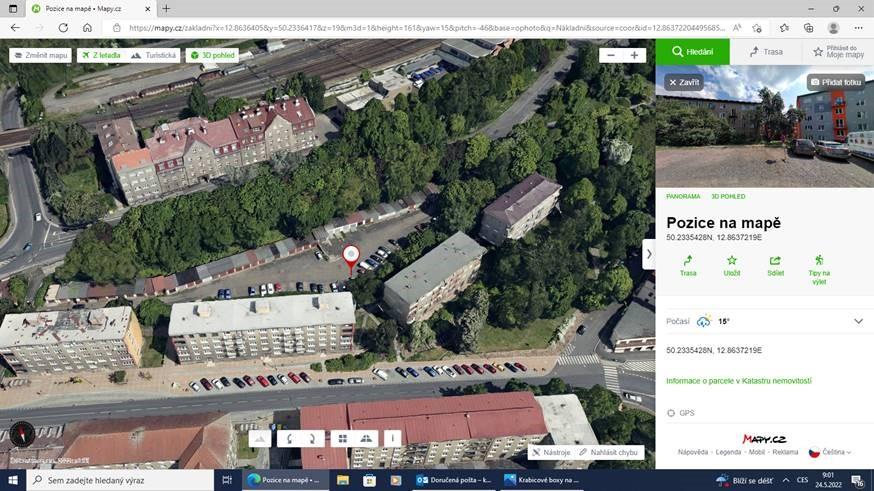Screen dimensions: 874x491
Task: Expand the Počasí weather section
Action: click(x=857, y=321)
